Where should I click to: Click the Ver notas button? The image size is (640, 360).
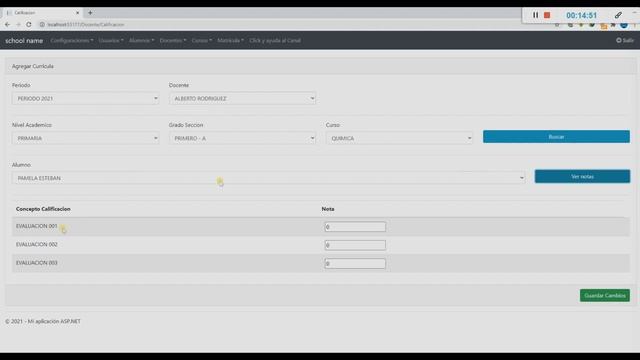coord(582,176)
